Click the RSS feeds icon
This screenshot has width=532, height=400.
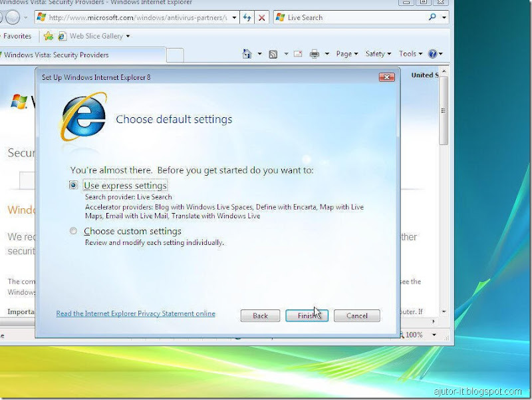point(273,54)
